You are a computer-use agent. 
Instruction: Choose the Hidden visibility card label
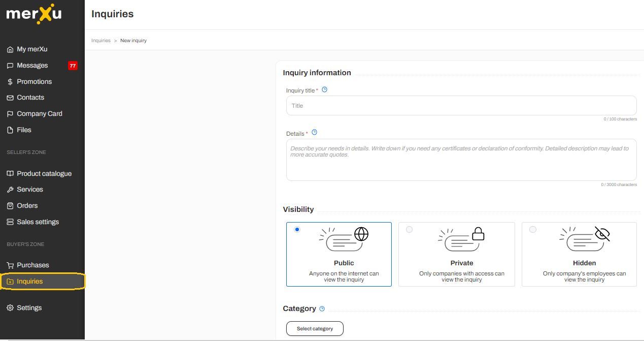tap(585, 263)
